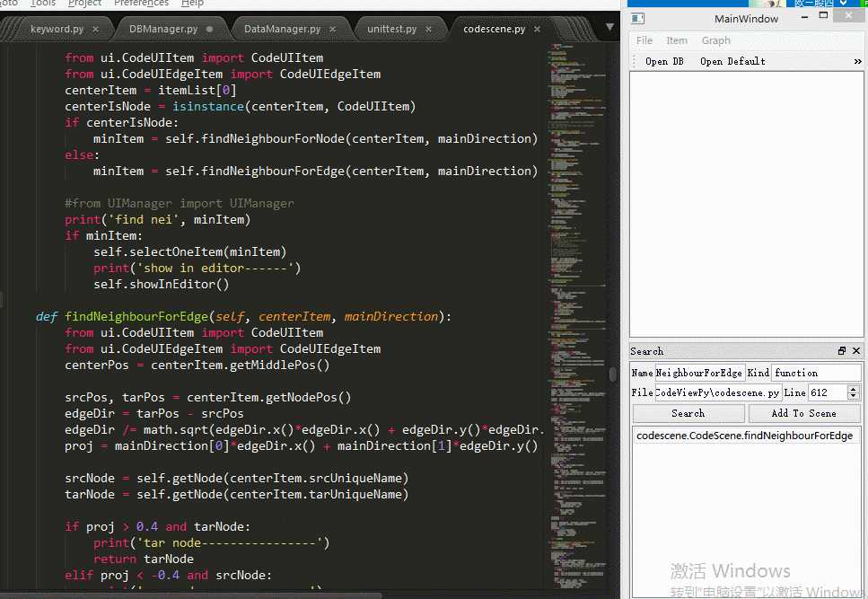The width and height of the screenshot is (868, 599).
Task: Click the editor horizontal scrollbar
Action: 191,595
